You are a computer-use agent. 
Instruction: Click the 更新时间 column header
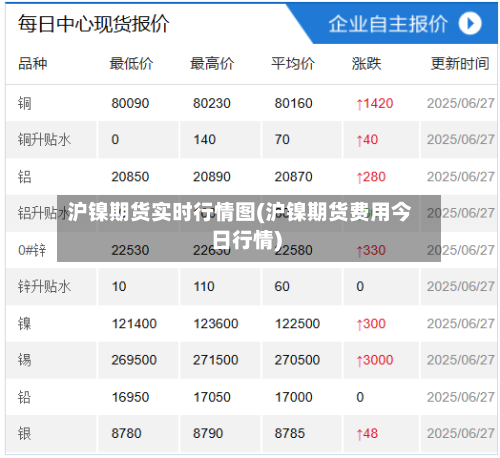(460, 64)
